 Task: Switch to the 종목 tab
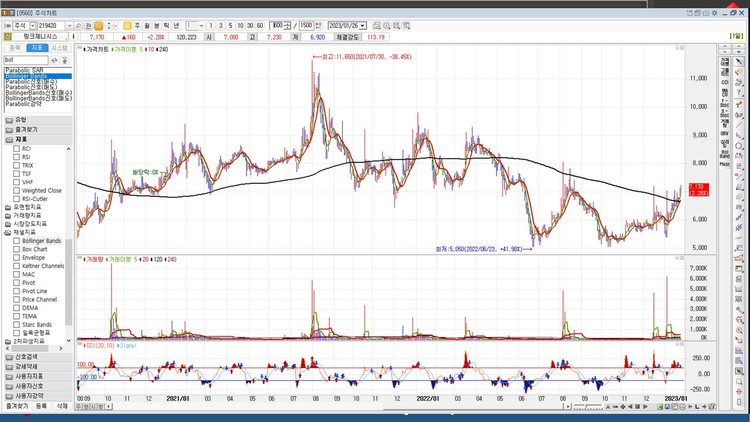coord(15,48)
